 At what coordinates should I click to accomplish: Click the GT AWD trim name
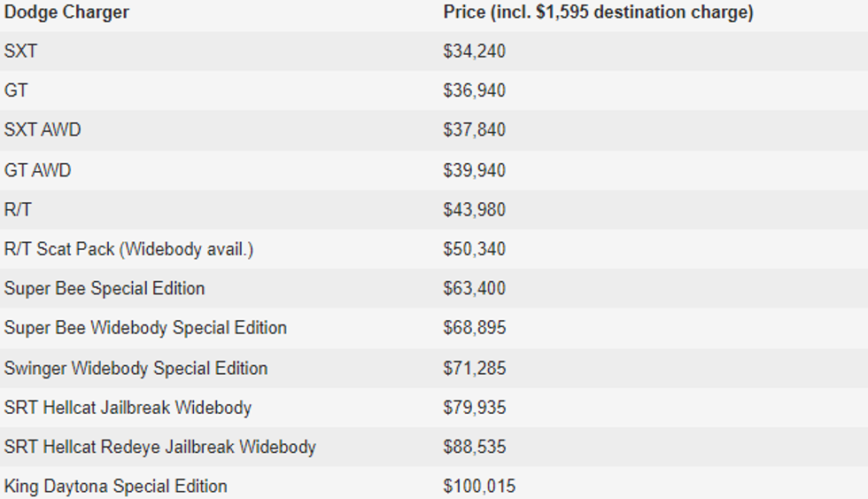point(37,170)
